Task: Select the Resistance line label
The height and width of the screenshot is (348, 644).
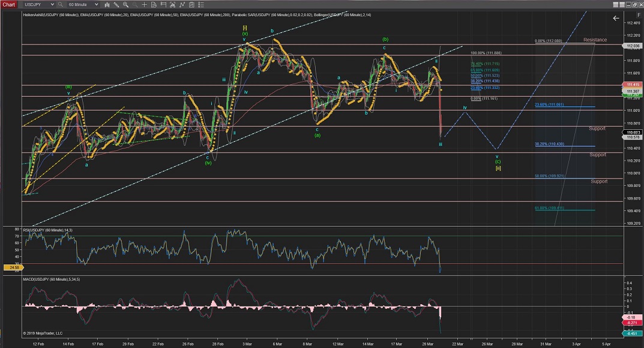Action: 595,40
